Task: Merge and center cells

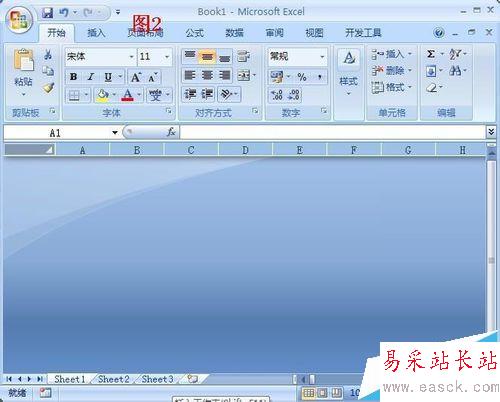Action: point(244,76)
